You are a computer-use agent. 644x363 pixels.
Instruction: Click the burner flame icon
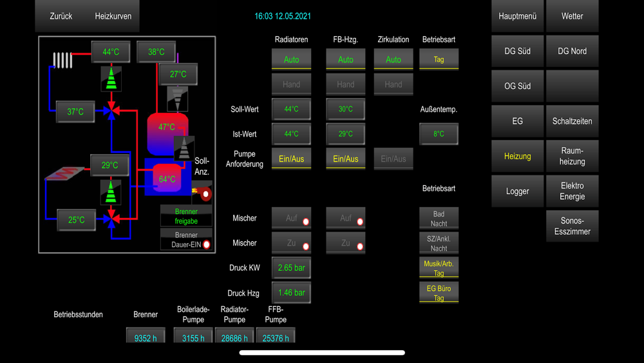point(202,193)
